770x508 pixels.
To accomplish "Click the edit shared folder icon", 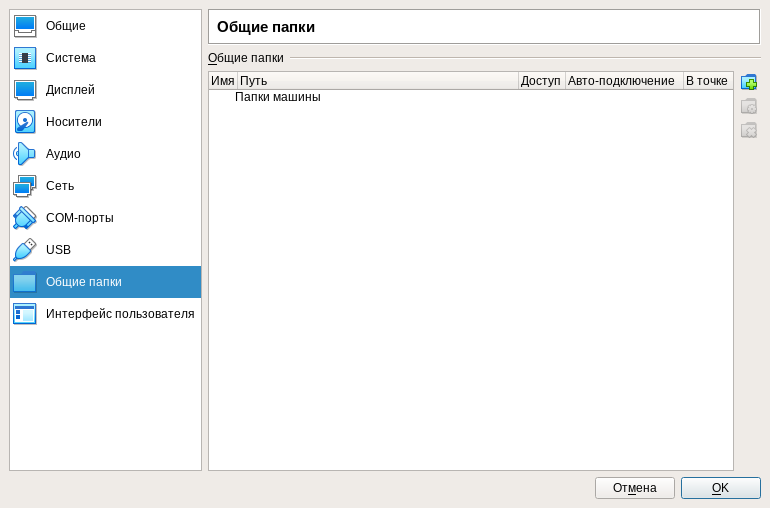I will pyautogui.click(x=749, y=106).
